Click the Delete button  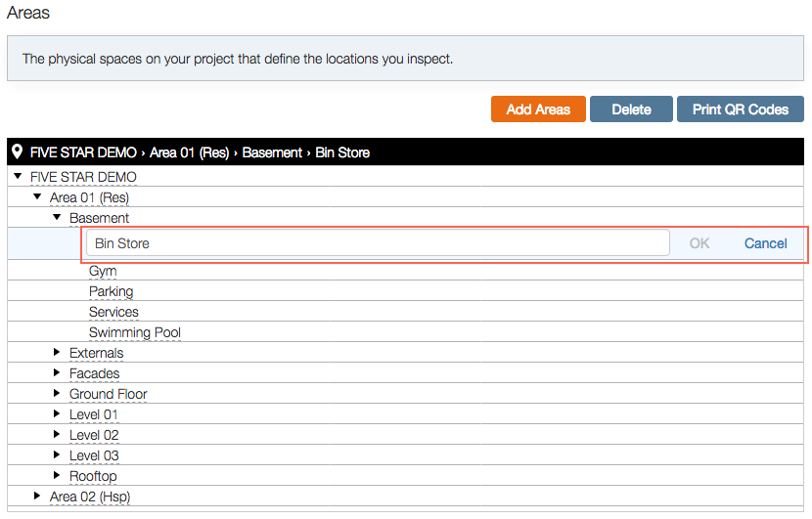tap(631, 109)
